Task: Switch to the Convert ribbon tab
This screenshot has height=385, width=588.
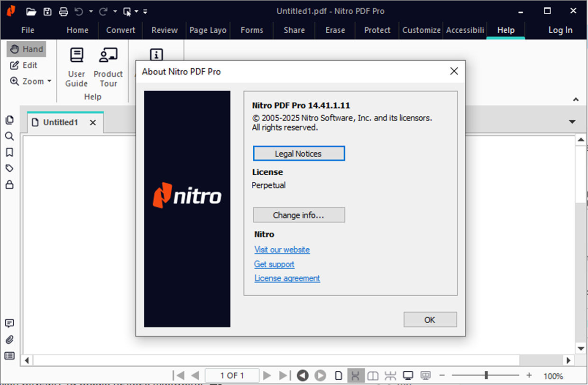Action: [120, 30]
